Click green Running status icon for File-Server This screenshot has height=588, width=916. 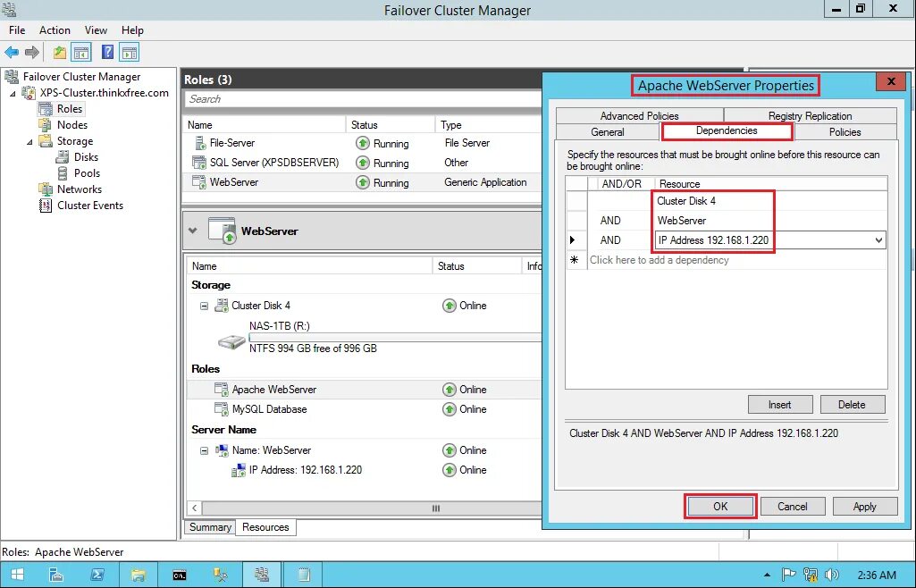[x=363, y=143]
